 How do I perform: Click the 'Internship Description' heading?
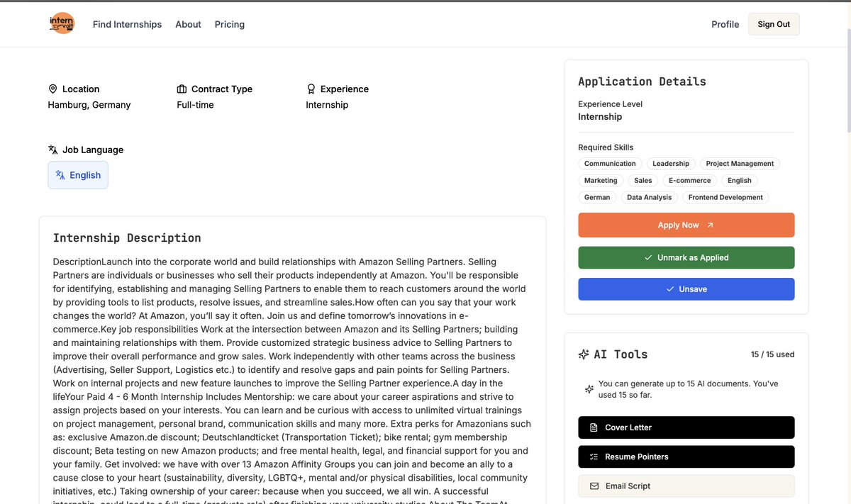pos(127,238)
